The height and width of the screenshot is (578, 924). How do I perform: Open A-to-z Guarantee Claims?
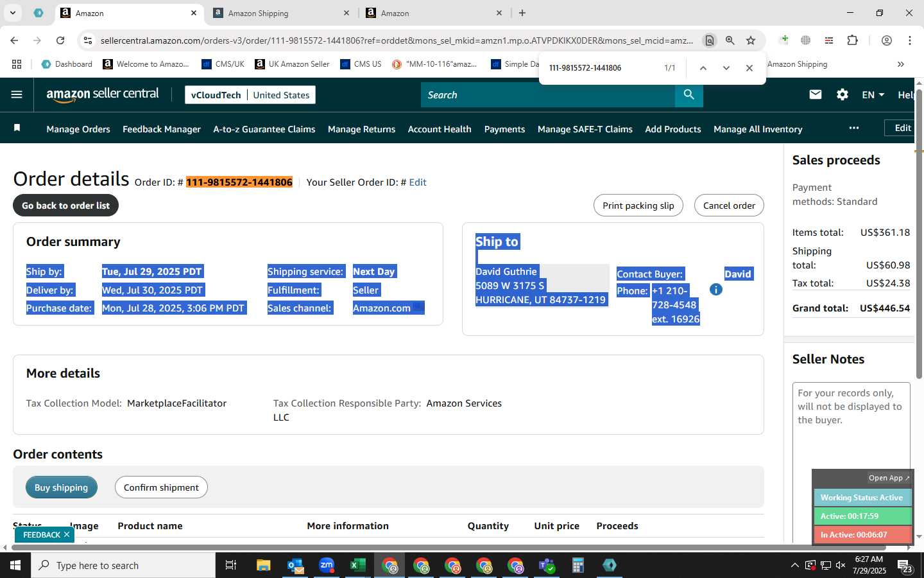click(264, 129)
